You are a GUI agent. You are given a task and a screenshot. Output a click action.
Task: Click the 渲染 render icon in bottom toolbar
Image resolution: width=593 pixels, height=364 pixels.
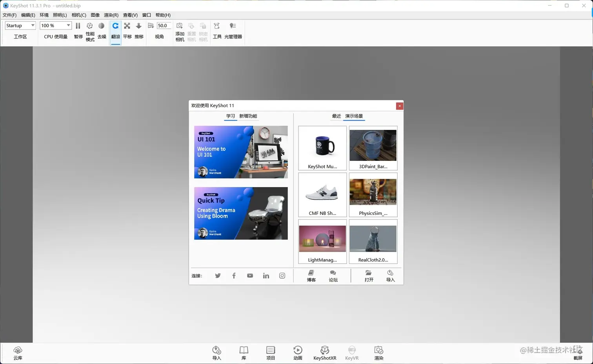(378, 353)
